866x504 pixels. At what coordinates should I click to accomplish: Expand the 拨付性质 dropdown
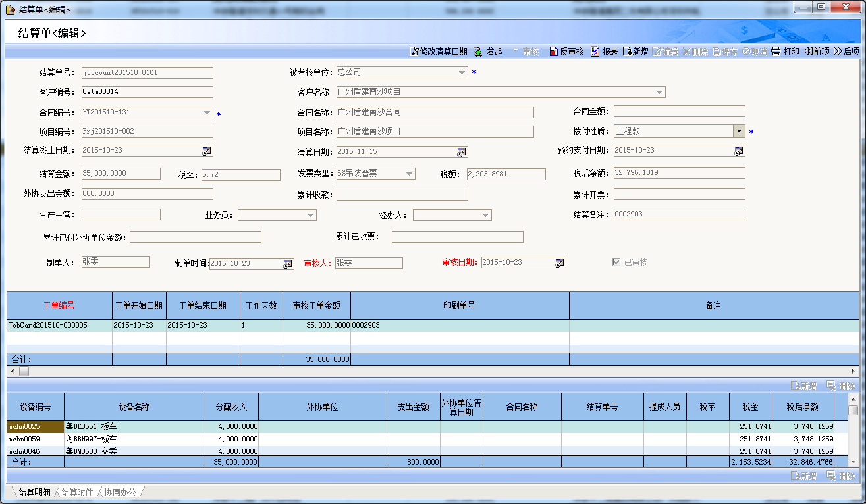739,131
